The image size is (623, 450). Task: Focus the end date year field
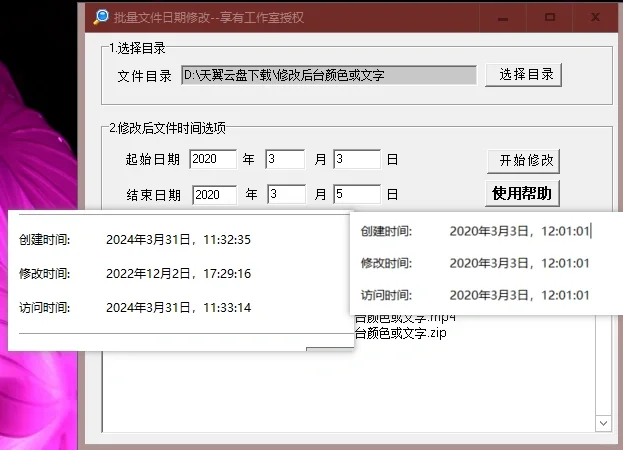click(x=214, y=194)
